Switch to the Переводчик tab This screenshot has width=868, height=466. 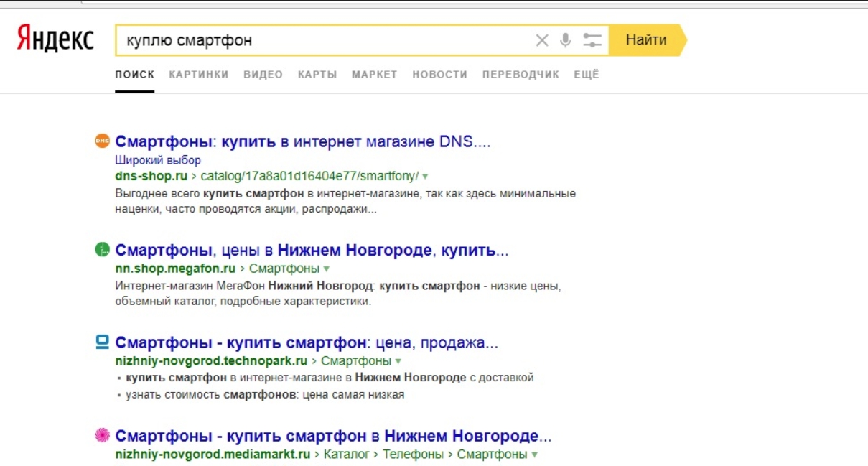[521, 74]
